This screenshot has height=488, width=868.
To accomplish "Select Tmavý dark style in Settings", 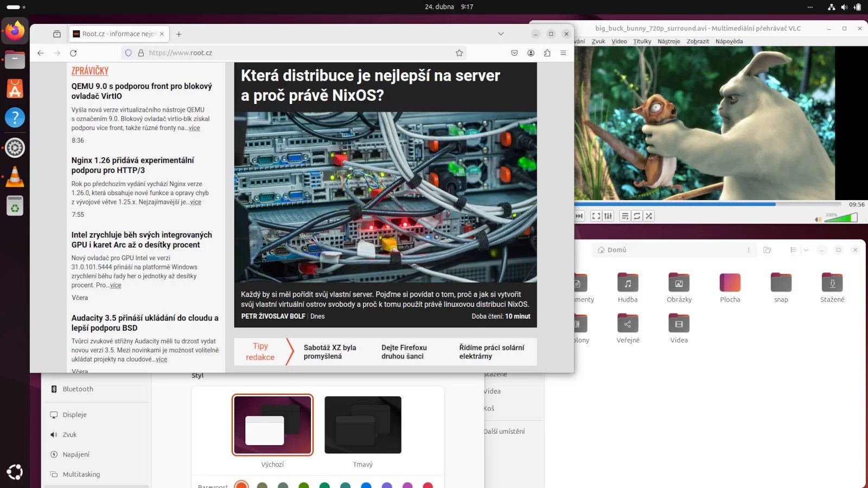I will [363, 425].
